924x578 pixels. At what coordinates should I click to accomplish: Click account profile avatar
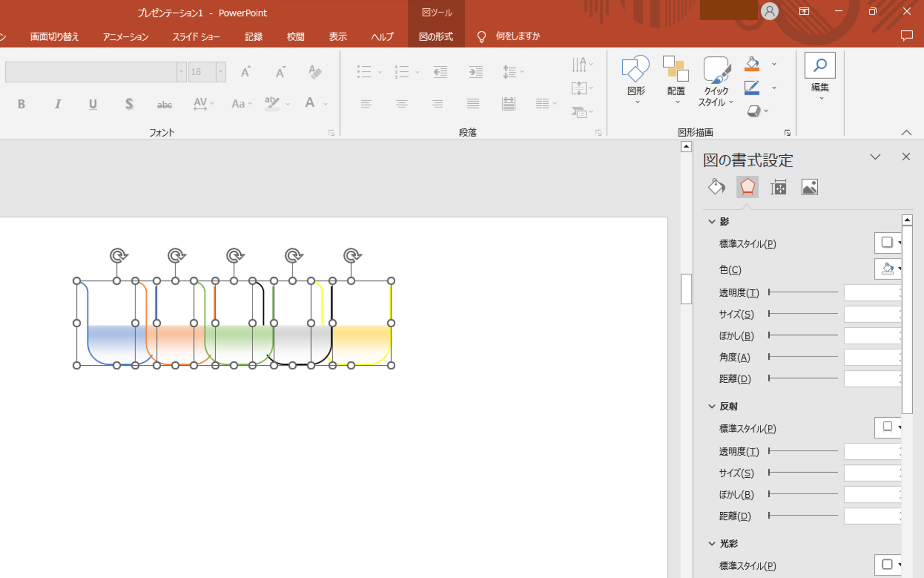tap(769, 11)
